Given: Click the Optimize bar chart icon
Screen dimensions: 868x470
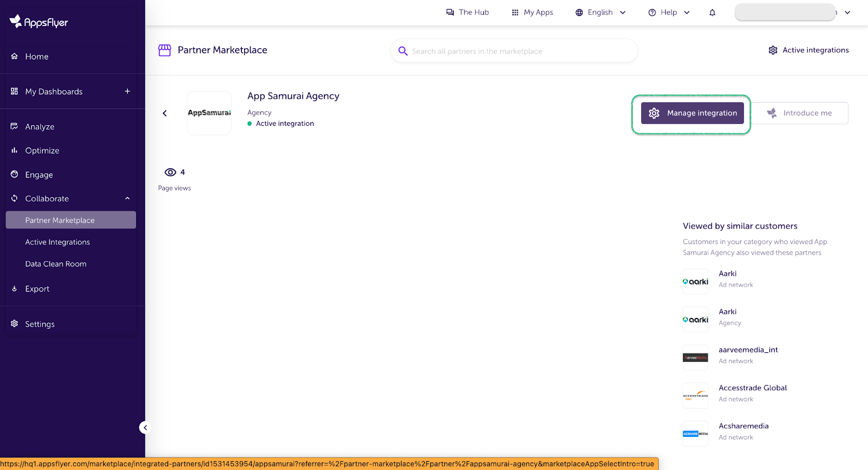Looking at the screenshot, I should coord(15,150).
